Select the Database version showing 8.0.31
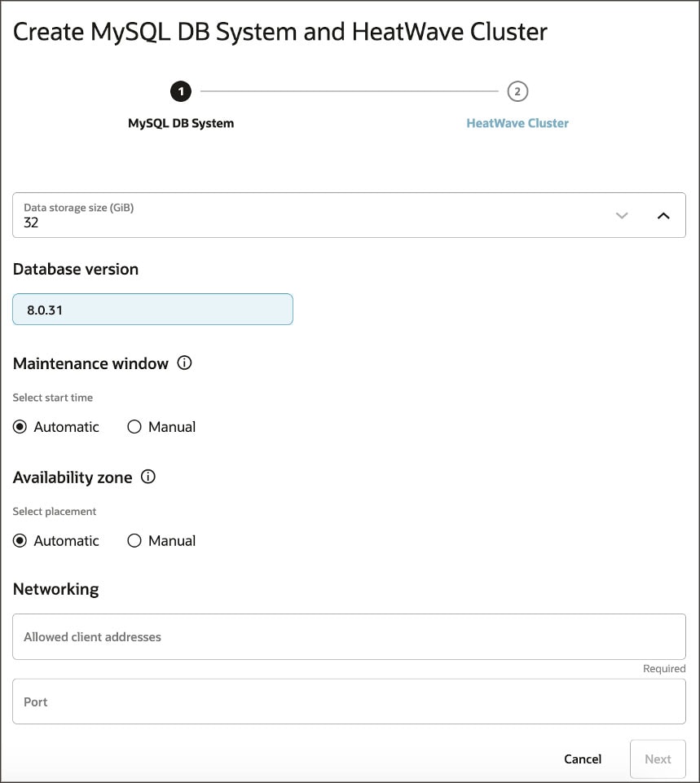This screenshot has height=783, width=700. [x=152, y=309]
